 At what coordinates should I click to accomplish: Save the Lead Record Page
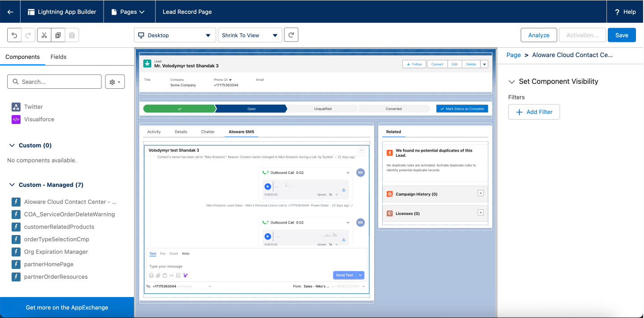click(622, 35)
